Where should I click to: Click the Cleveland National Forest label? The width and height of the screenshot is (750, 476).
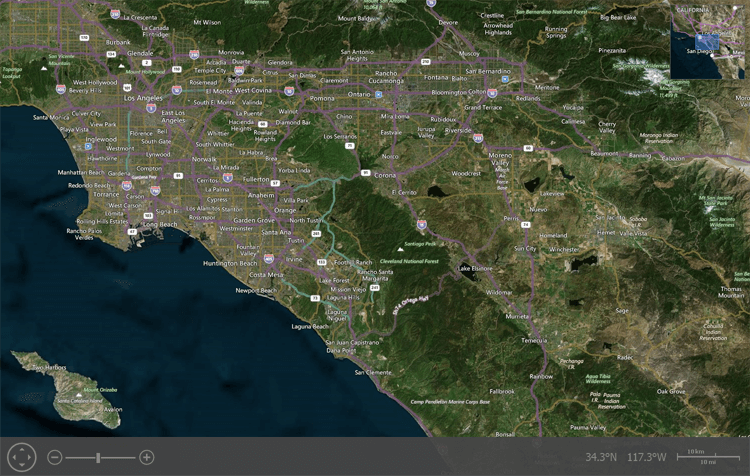[x=409, y=261]
